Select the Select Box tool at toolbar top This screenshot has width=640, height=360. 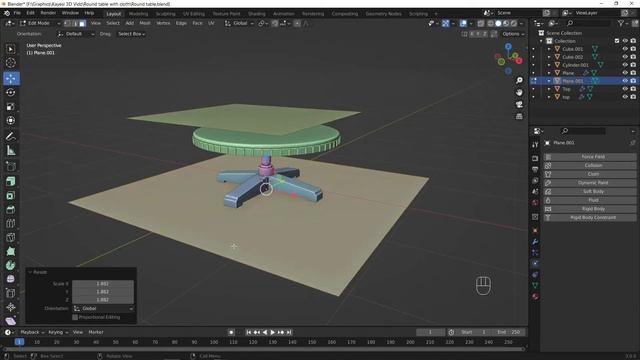[x=11, y=49]
